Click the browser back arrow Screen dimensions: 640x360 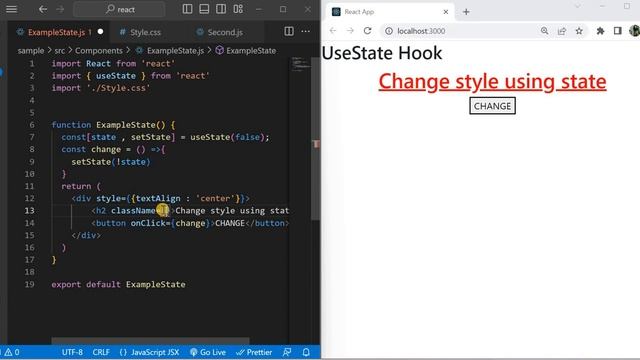333,31
